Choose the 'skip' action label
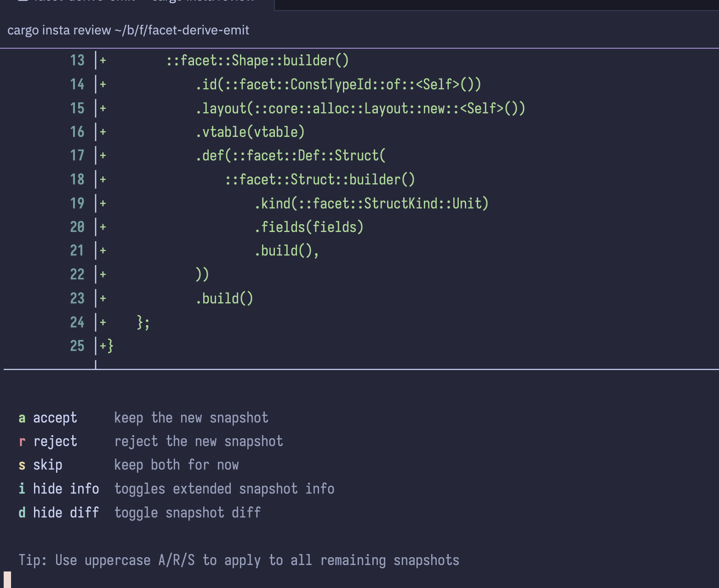 click(47, 465)
